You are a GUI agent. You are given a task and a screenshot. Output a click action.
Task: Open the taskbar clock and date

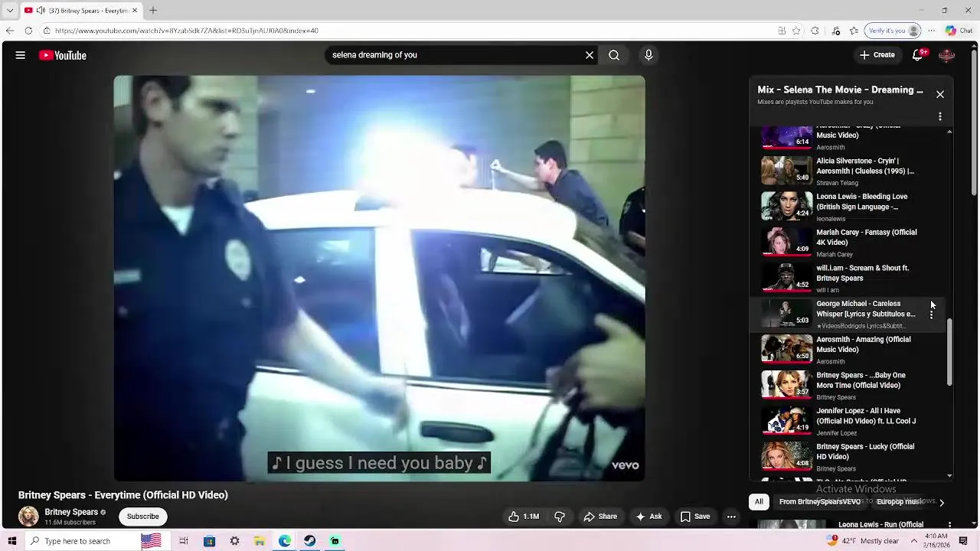(x=937, y=541)
